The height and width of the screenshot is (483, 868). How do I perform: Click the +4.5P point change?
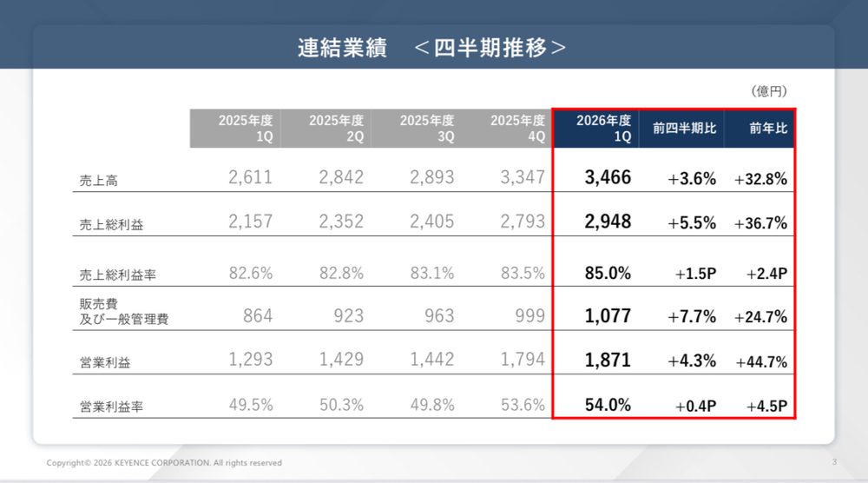[x=766, y=407]
